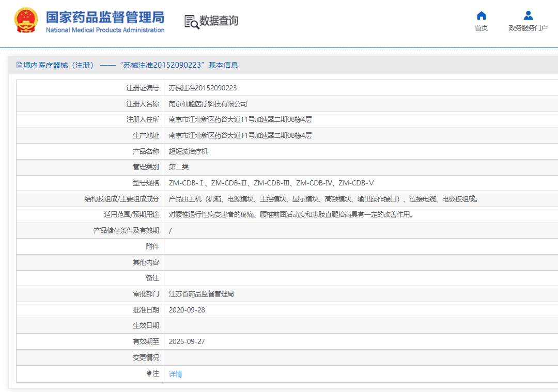Click National Medical Products Administration English subtitle
Screen dimensions: 558x392
click(105, 30)
